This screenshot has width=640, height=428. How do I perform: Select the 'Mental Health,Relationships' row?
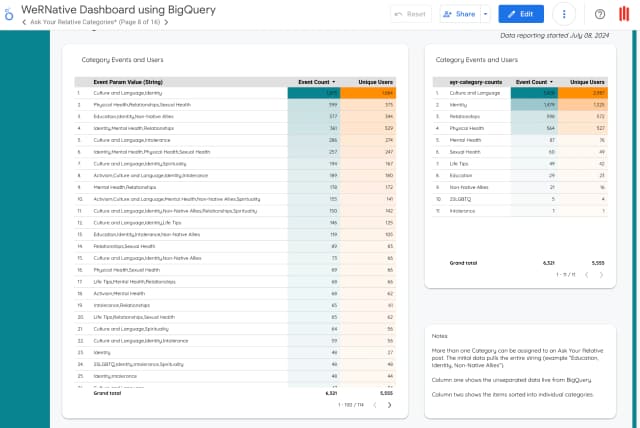click(x=235, y=187)
